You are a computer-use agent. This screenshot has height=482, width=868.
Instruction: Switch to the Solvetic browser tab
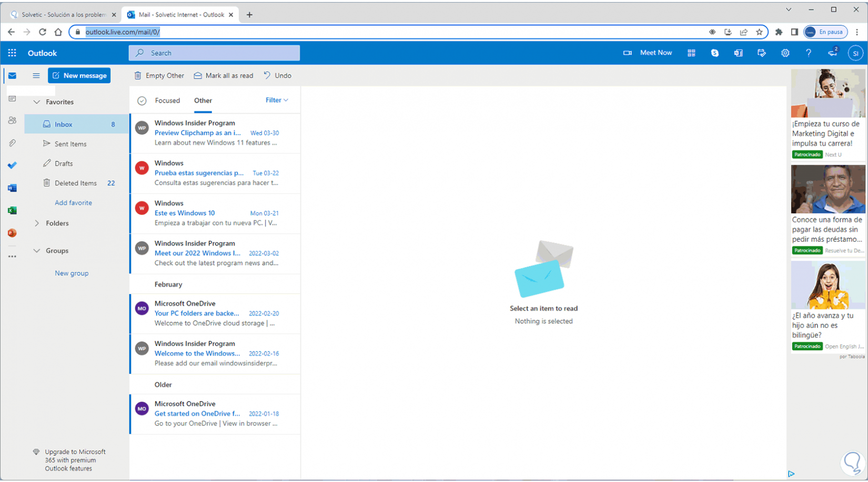[64, 15]
